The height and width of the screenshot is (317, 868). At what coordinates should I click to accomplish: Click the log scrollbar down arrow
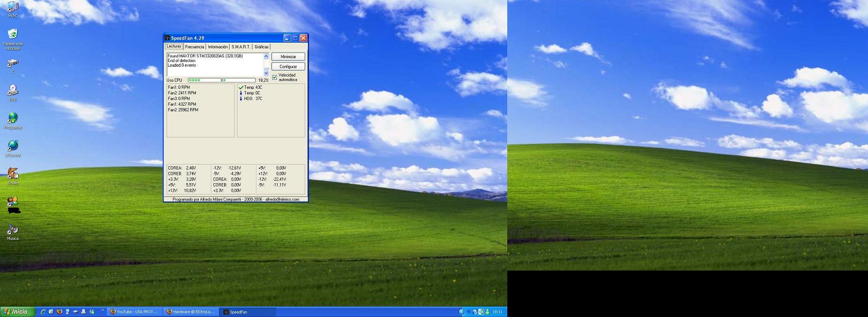(x=266, y=73)
